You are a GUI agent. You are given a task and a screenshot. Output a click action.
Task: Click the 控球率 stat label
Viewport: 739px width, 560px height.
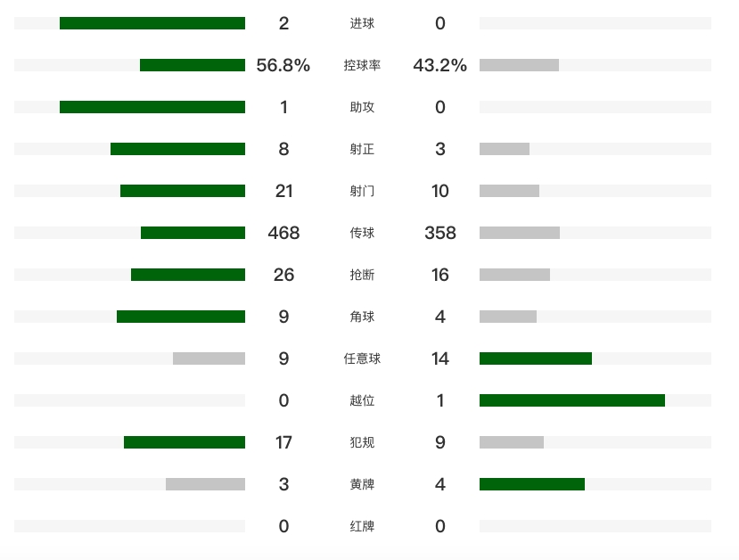pos(362,65)
